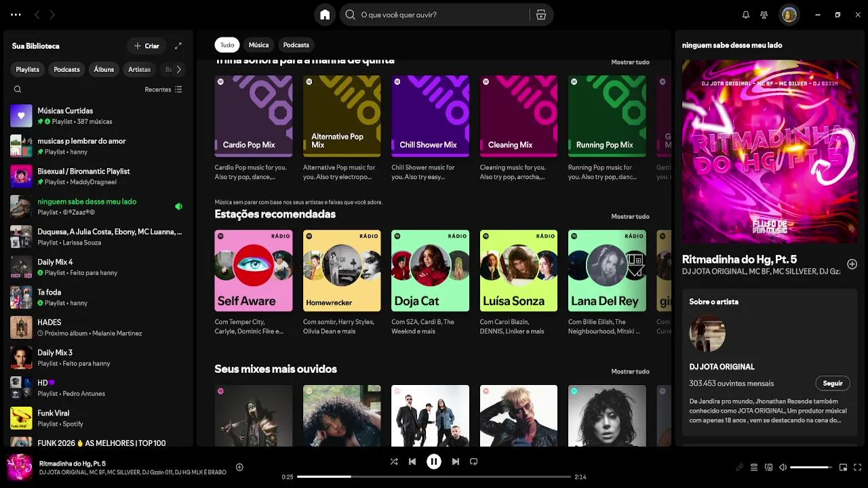Image resolution: width=868 pixels, height=488 pixels.
Task: Click Mostrar tudo for Estações recomendadas
Action: (x=630, y=217)
